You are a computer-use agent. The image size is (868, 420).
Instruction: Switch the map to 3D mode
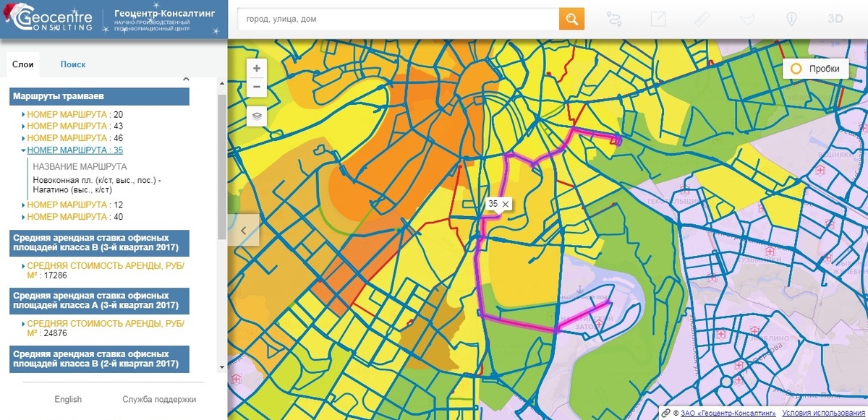[835, 19]
